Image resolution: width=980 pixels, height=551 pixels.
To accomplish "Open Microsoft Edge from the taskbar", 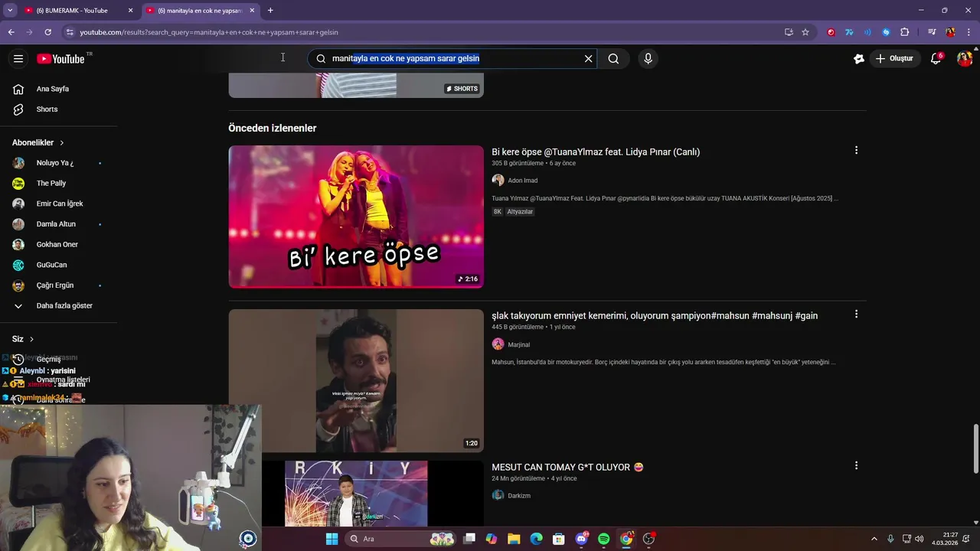I will pyautogui.click(x=536, y=539).
